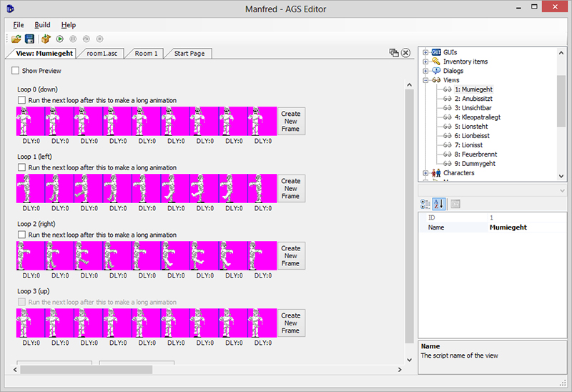Check 'Run the next loop' under Loop 0 (down)

(21, 100)
